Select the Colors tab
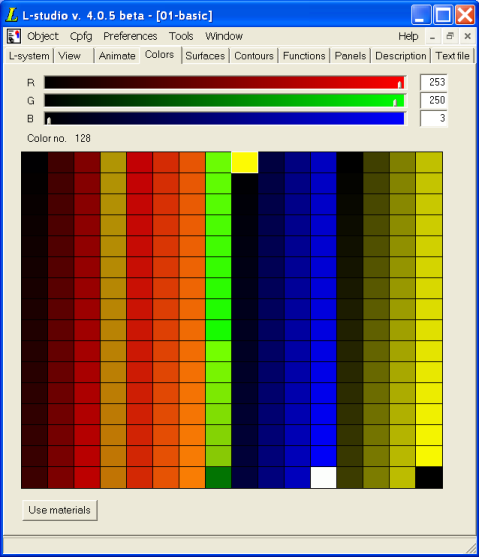Image resolution: width=479 pixels, height=557 pixels. pyautogui.click(x=160, y=55)
